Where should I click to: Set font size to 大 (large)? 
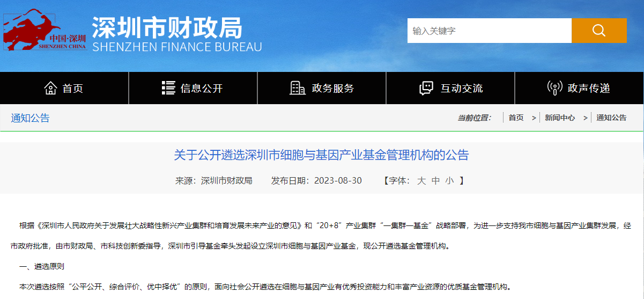tap(421, 180)
